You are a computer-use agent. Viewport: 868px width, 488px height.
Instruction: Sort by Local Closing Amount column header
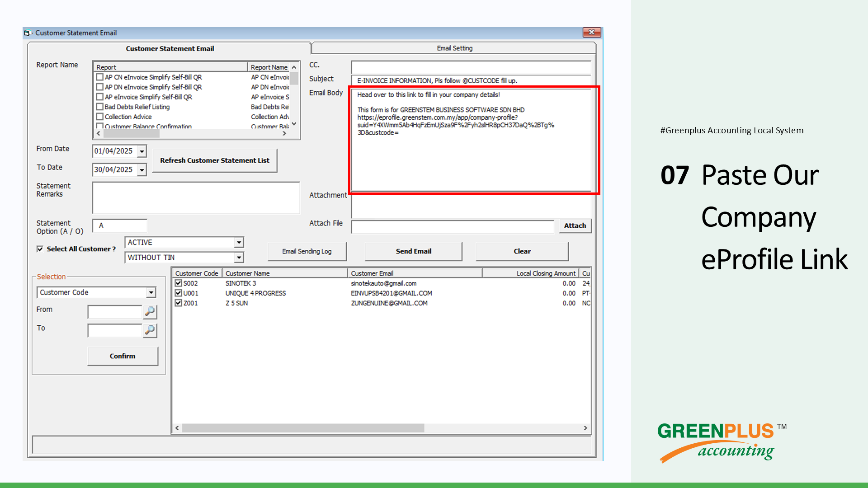531,273
